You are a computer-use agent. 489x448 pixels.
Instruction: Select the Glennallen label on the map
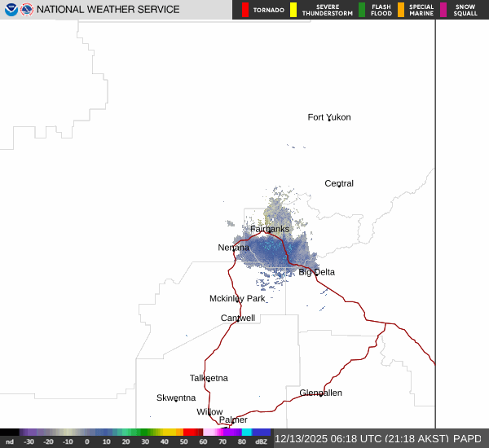[320, 393]
